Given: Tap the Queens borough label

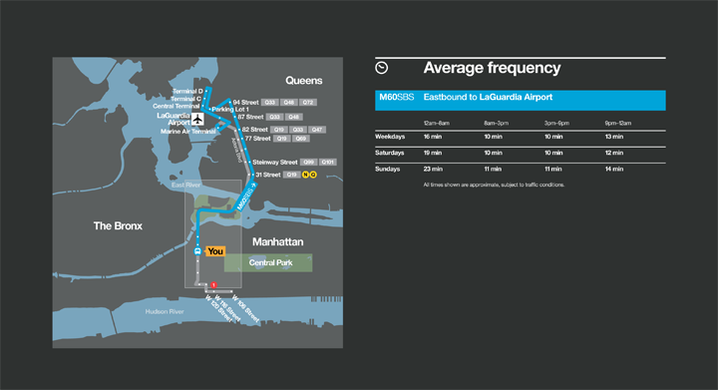Looking at the screenshot, I should pos(304,81).
